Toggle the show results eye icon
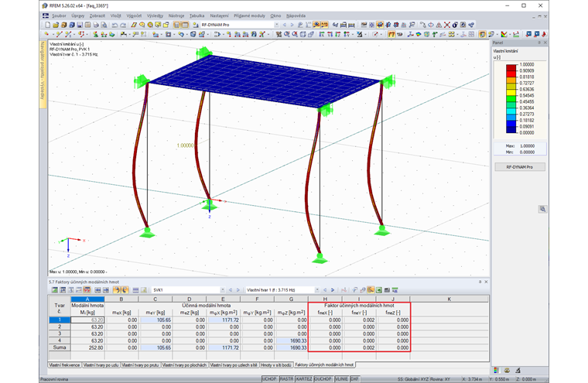The image size is (588, 383). click(x=316, y=25)
